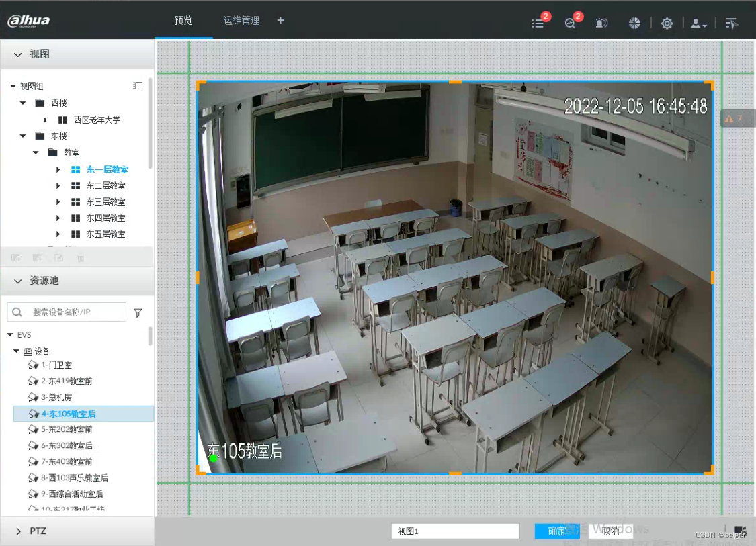Image resolution: width=756 pixels, height=546 pixels.
Task: Collapse the 东楼 folder
Action: 23,136
